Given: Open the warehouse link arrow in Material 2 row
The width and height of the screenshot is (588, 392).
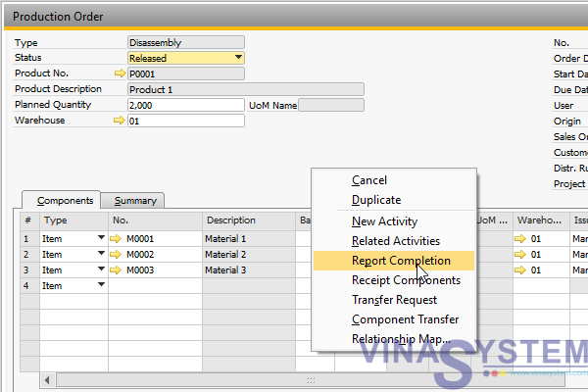Looking at the screenshot, I should point(520,255).
